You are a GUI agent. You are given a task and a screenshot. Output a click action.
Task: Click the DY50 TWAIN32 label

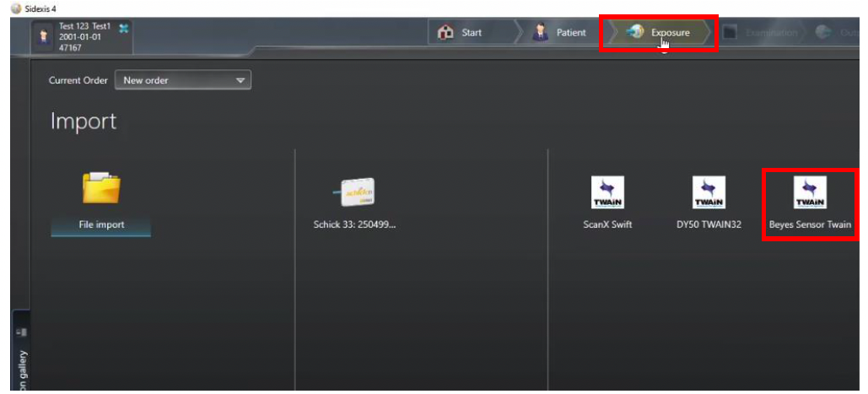tap(709, 225)
